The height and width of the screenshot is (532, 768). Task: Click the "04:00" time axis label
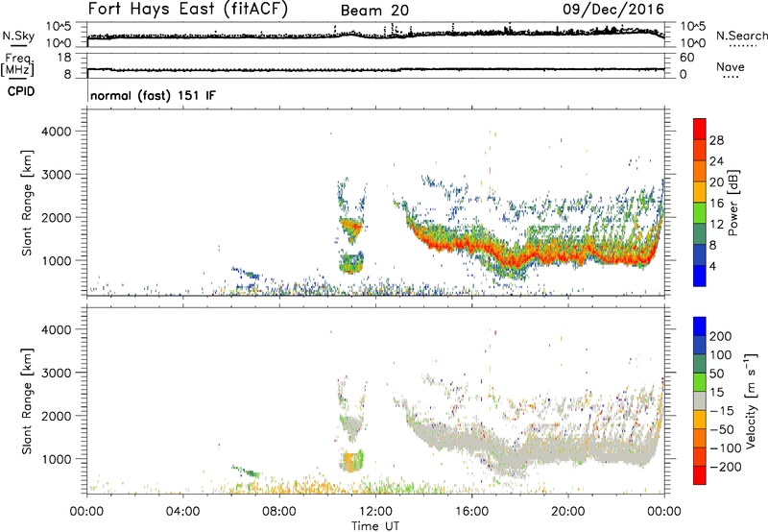point(182,512)
